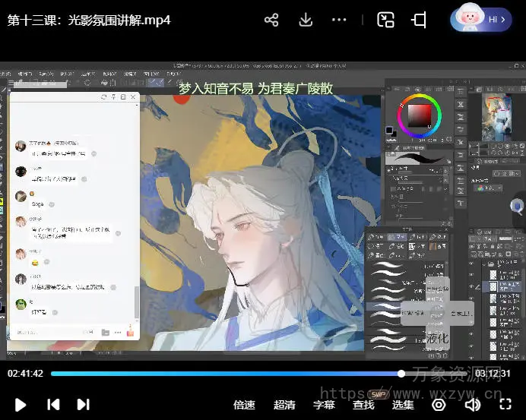The height and width of the screenshot is (420, 526).
Task: Click the circular settings icon in player bar
Action: tap(439, 405)
